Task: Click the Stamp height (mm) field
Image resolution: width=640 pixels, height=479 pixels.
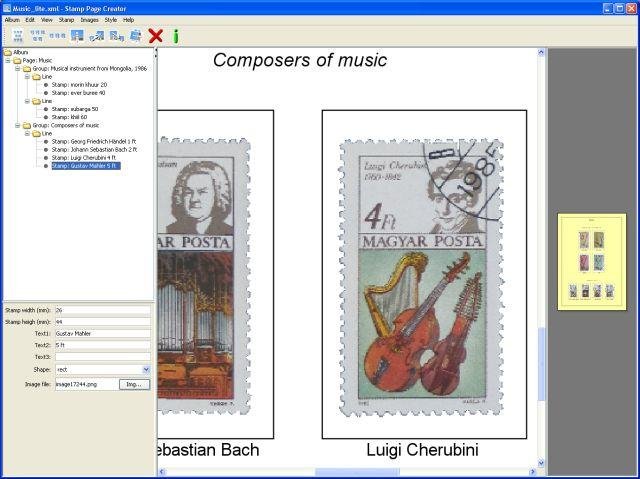Action: [x=102, y=322]
